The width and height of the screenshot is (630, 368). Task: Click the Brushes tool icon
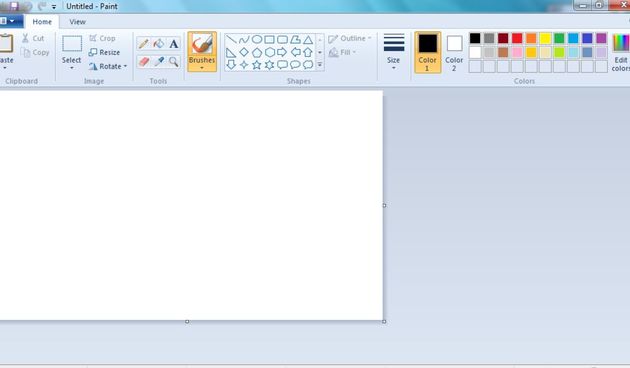[x=202, y=43]
